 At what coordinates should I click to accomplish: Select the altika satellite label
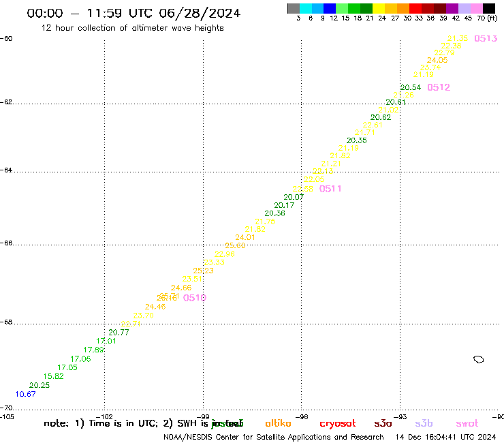[278, 423]
